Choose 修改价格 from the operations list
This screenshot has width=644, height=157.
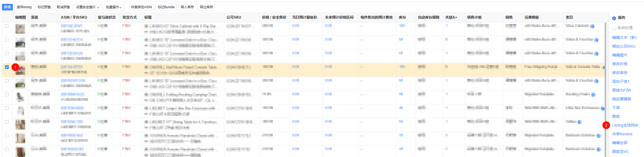click(x=620, y=64)
